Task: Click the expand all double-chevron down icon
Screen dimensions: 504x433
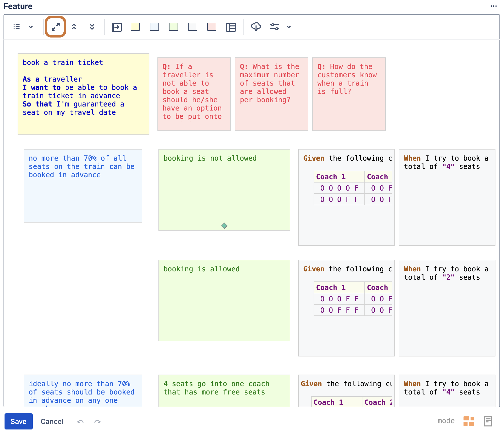Action: (92, 27)
